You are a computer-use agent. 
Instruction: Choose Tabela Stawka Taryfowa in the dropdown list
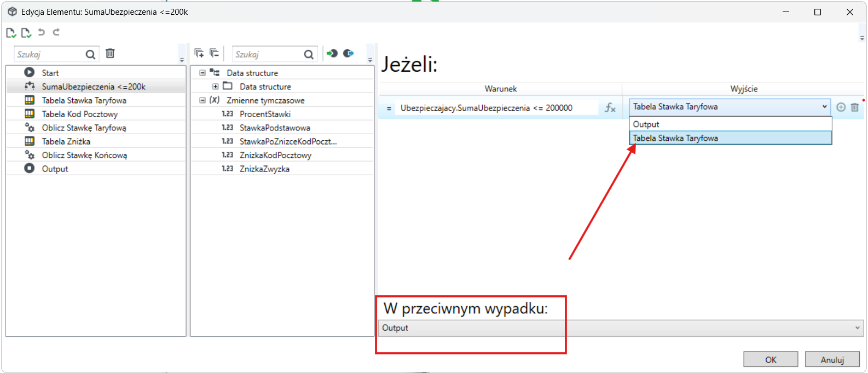tap(730, 138)
